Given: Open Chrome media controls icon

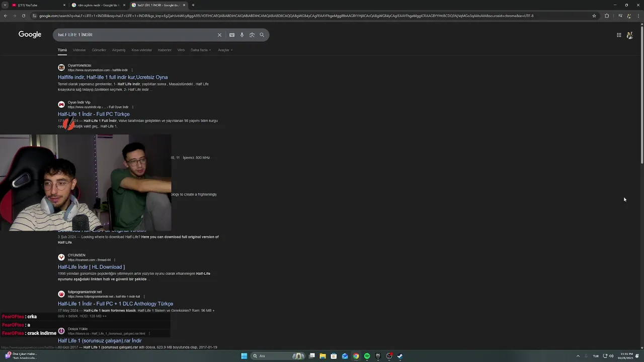Looking at the screenshot, I should [x=620, y=16].
